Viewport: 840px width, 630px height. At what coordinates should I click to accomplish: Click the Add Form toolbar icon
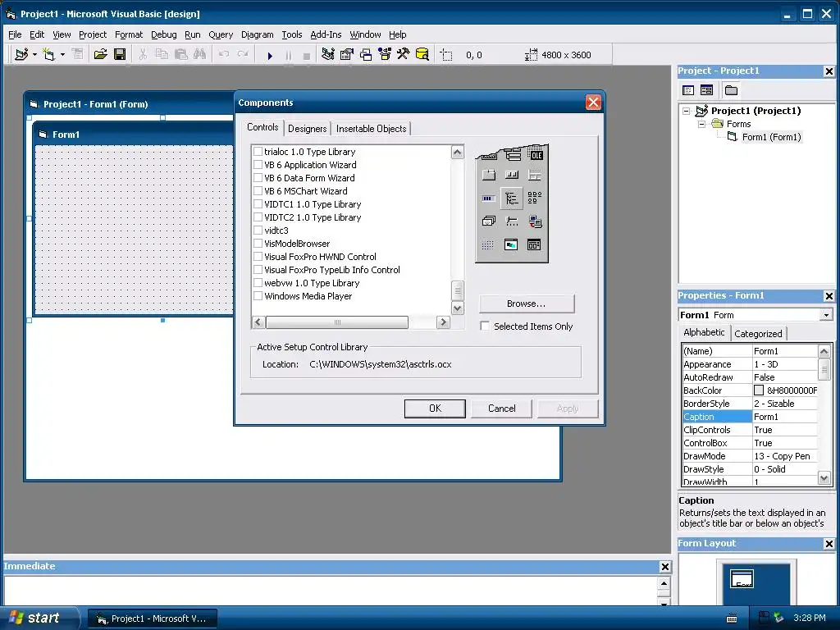coord(48,55)
